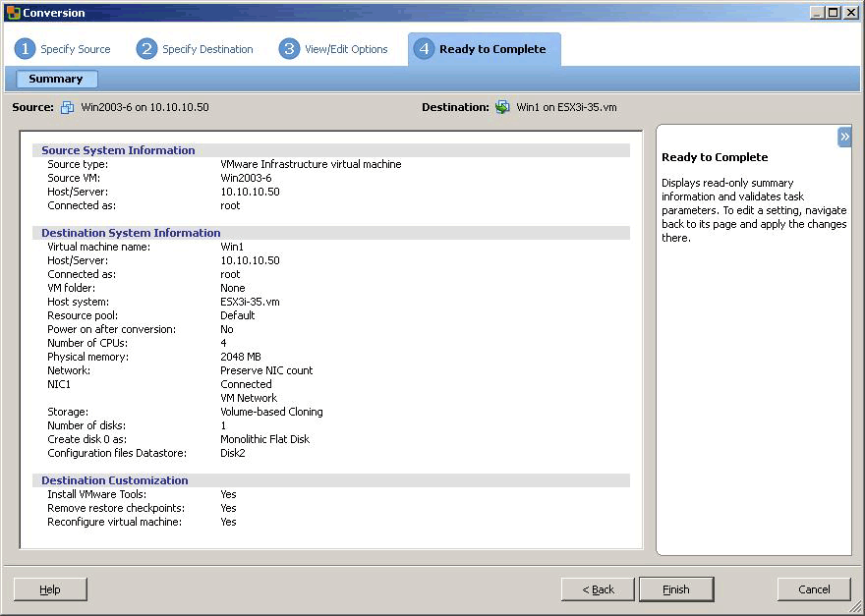The height and width of the screenshot is (616, 865).
Task: Click Source VM value 'Win2003-6'
Action: (x=246, y=178)
